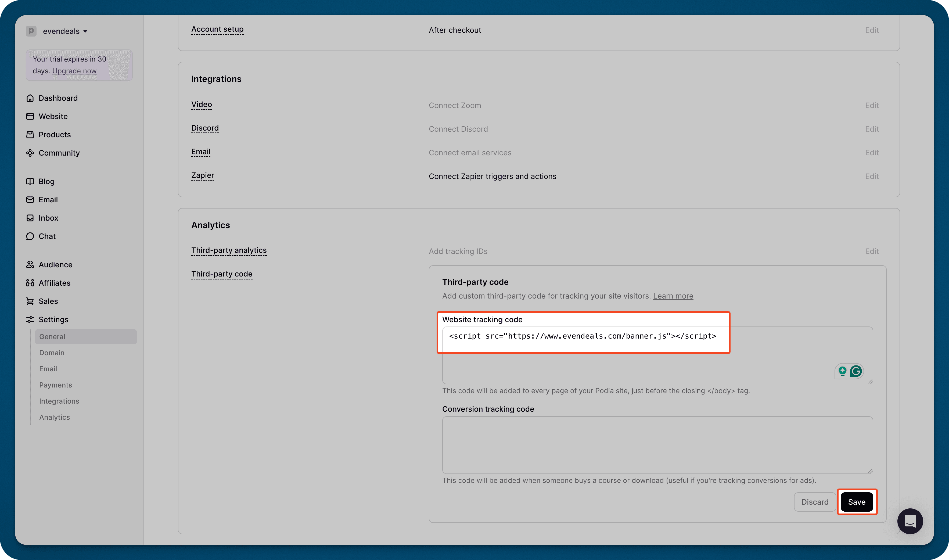Select Audience in the sidebar
Screen dimensions: 949x560
(55, 264)
